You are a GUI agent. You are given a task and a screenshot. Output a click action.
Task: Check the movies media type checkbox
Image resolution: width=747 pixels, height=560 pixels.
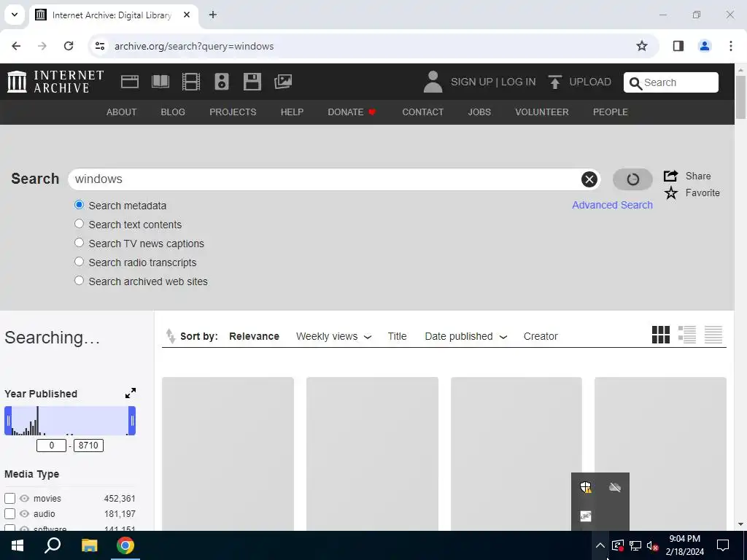[x=9, y=498]
